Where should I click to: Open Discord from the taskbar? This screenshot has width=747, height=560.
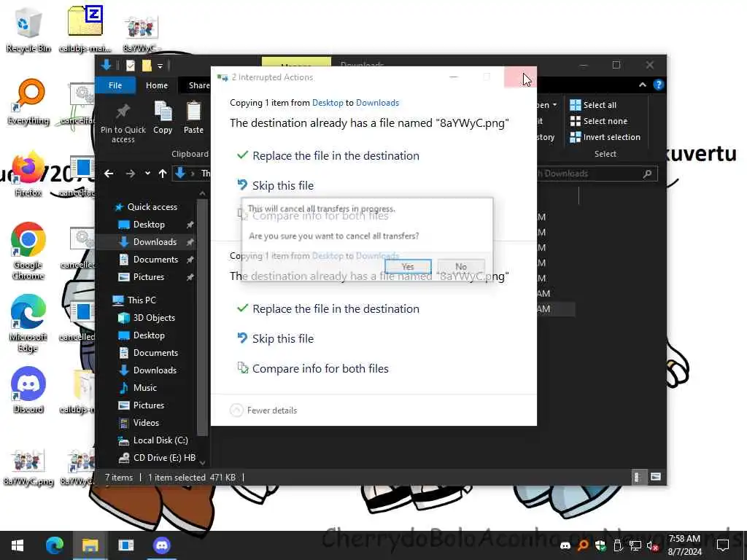[x=161, y=545]
